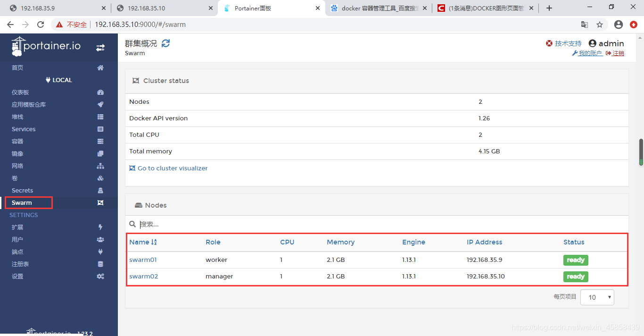Screen dimensions: 644x336
Task: Click the plug icon beside 端点
Action: tap(100, 252)
